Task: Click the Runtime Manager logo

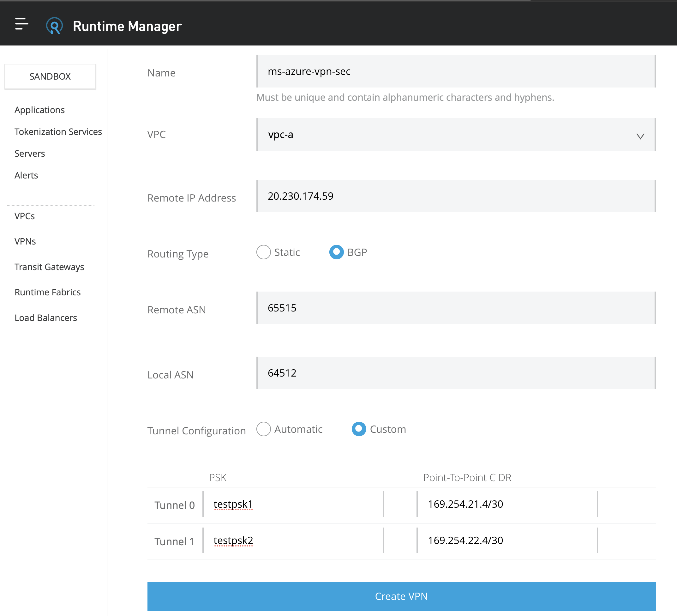Action: [x=55, y=25]
